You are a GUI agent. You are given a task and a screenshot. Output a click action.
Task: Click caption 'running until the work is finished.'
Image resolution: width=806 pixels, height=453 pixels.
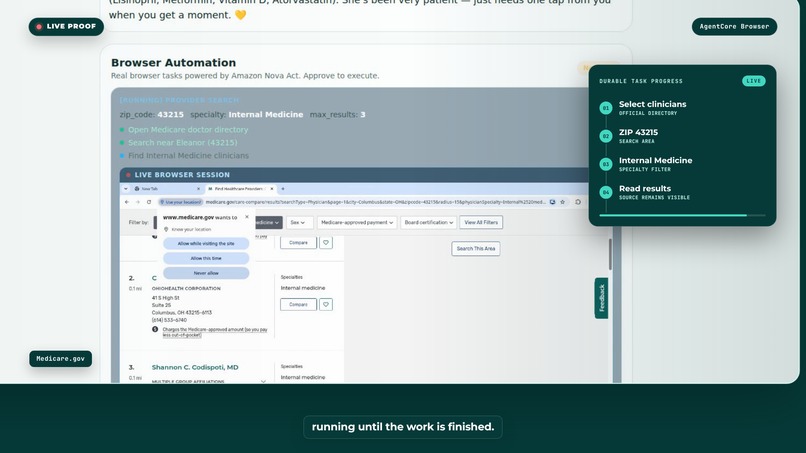coord(403,427)
